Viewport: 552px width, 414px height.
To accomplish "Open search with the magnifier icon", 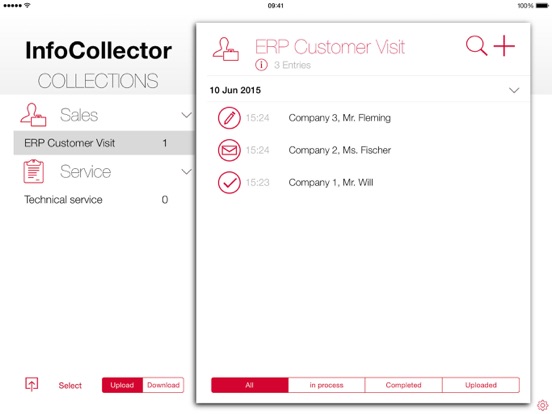I will point(477,46).
